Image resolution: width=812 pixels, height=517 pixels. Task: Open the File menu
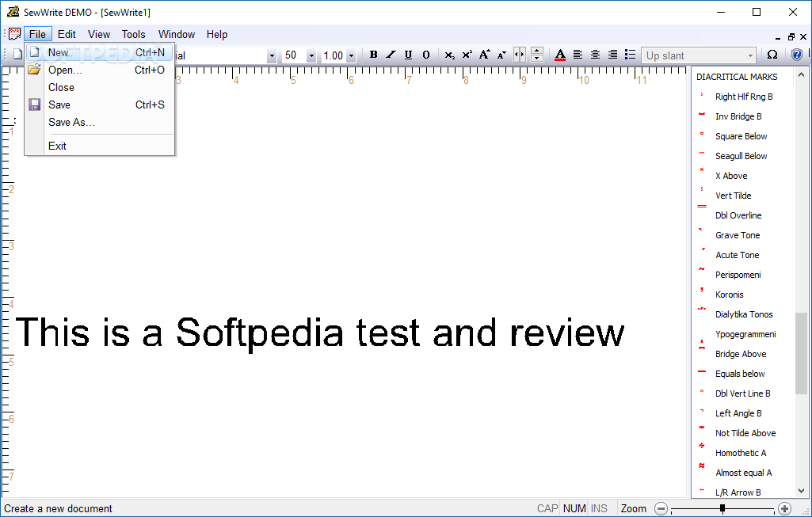coord(37,34)
